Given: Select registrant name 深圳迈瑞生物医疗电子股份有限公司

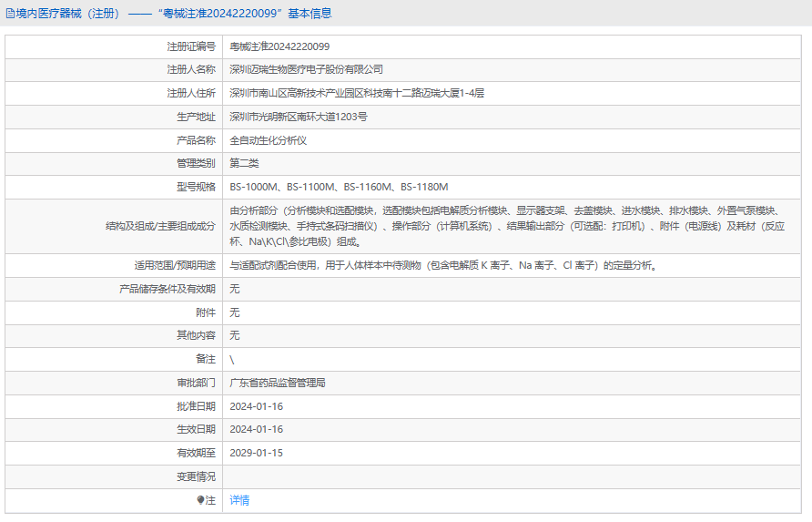Looking at the screenshot, I should 306,69.
